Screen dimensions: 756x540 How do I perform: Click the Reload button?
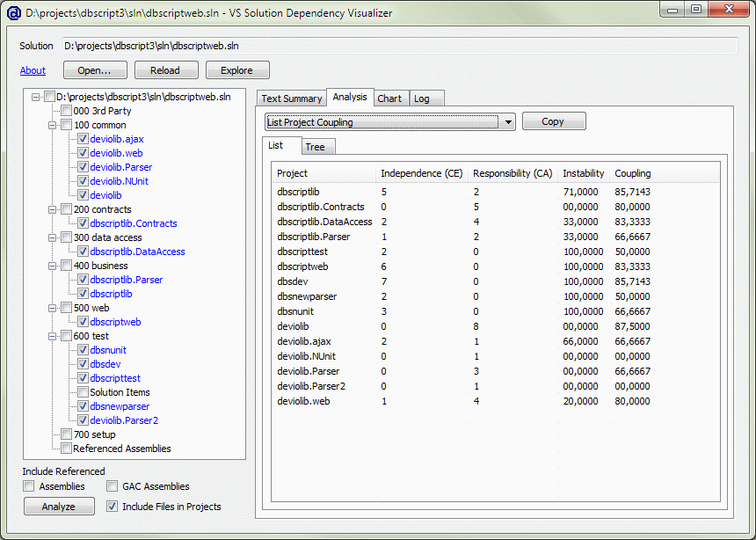tap(166, 70)
